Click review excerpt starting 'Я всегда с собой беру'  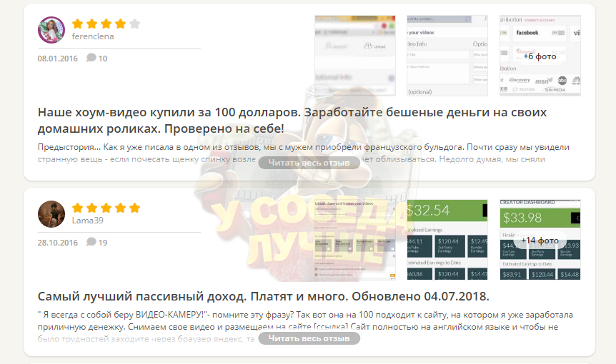[305, 326]
